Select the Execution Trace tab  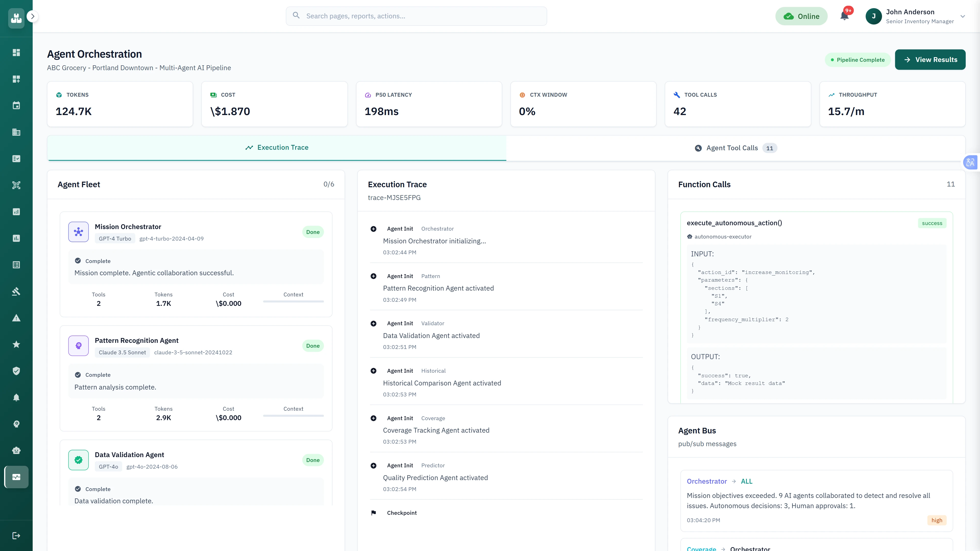point(277,147)
